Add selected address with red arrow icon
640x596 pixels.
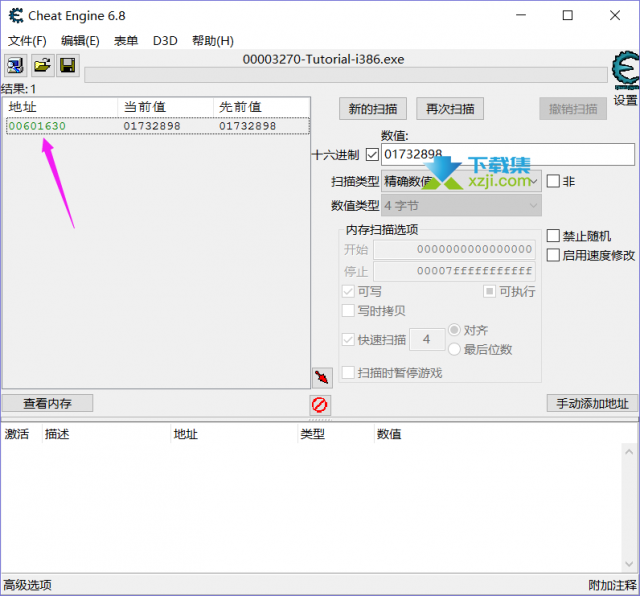pos(322,377)
